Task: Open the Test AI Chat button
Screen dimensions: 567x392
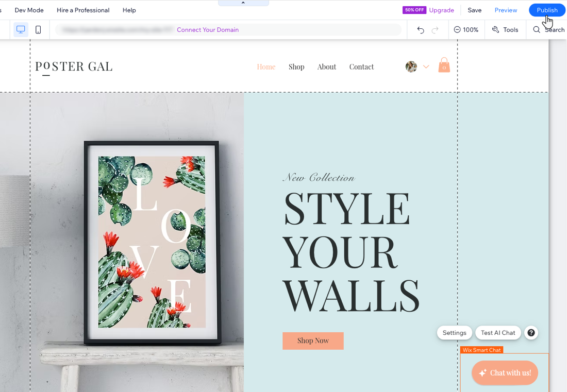Action: pyautogui.click(x=498, y=333)
